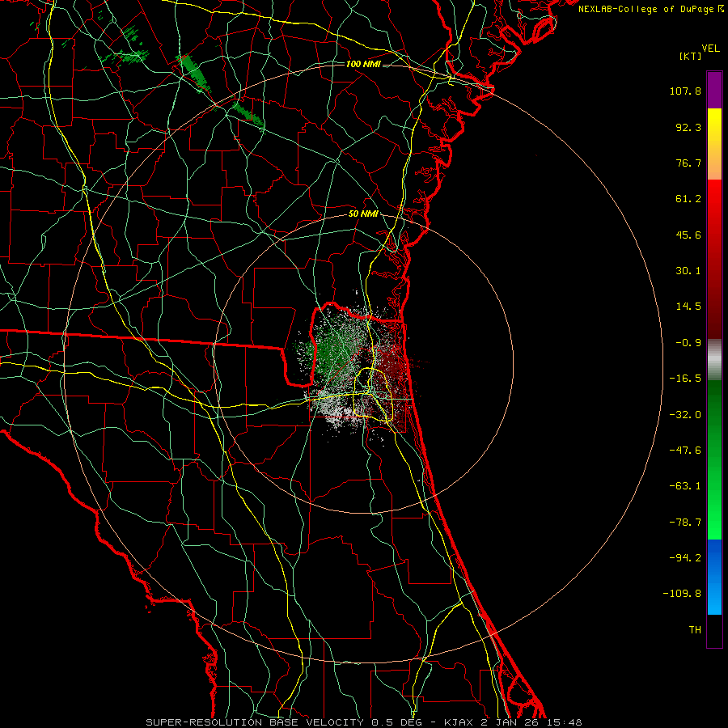The width and height of the screenshot is (728, 728).
Task: Click the 92.3 velocity scale value
Action: click(688, 127)
